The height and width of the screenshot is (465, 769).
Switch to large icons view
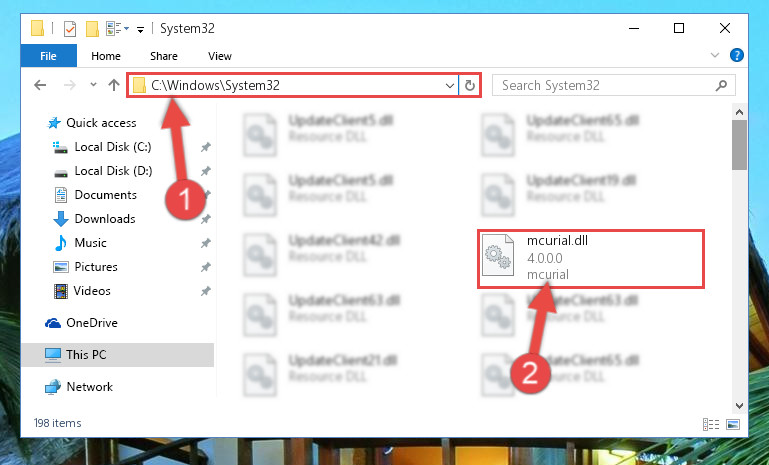pos(733,424)
